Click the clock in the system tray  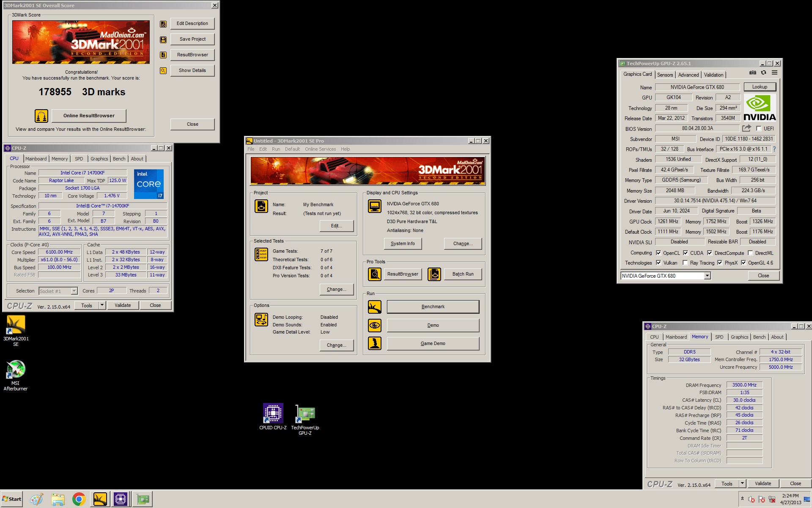click(x=790, y=499)
